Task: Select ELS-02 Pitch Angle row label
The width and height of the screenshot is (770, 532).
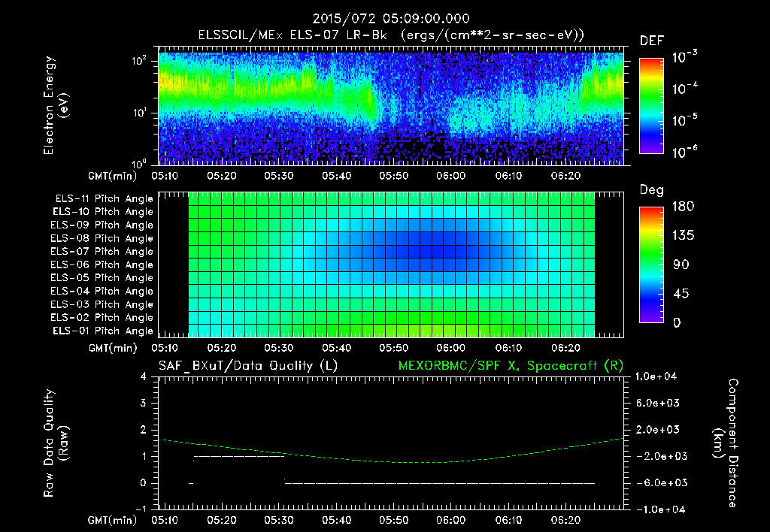Action: click(102, 318)
